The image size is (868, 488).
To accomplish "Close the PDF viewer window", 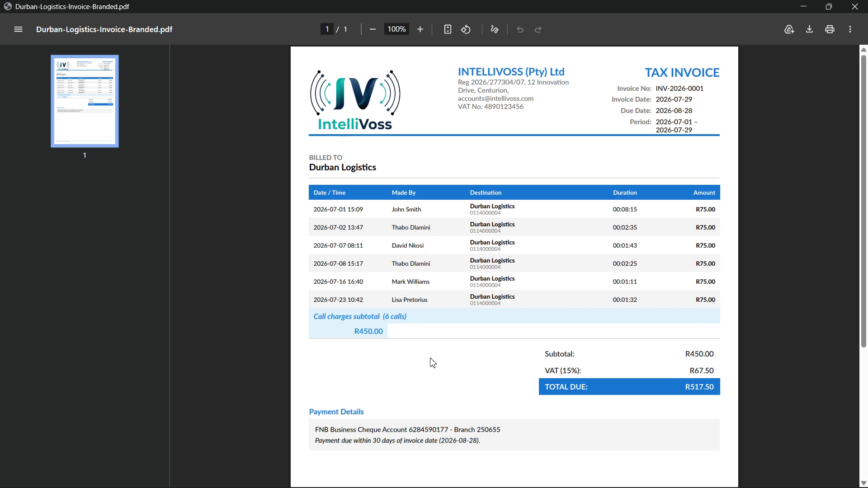I will pyautogui.click(x=854, y=6).
